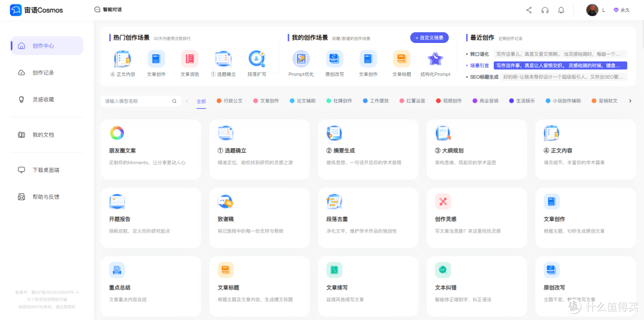The image size is (644, 320).
Task: Open 创作记录 in the sidebar
Action: 43,73
